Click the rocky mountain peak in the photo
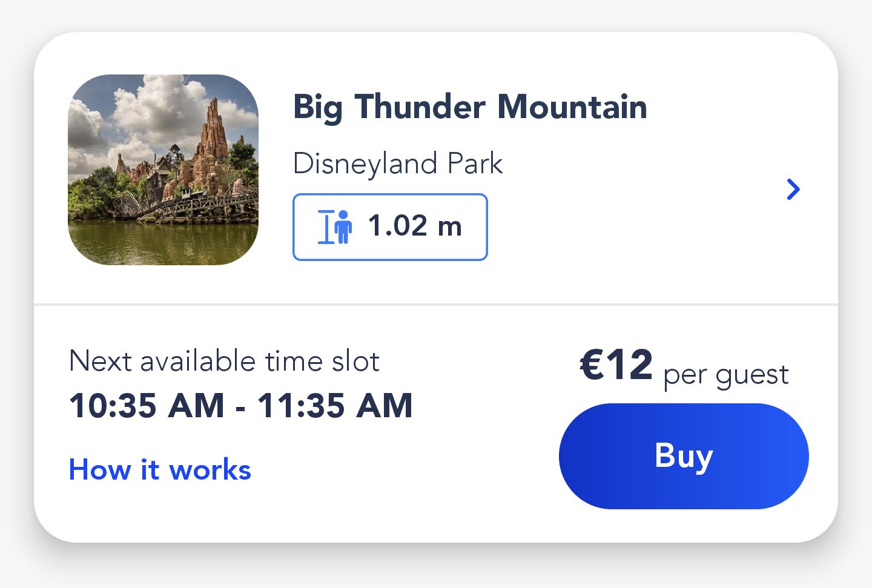This screenshot has height=588, width=872. (x=213, y=130)
